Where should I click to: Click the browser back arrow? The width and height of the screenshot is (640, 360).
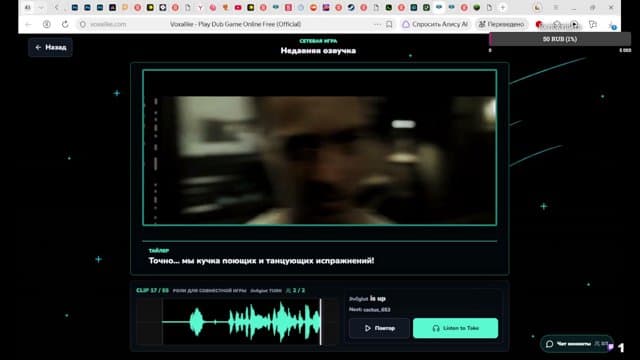[x=28, y=24]
